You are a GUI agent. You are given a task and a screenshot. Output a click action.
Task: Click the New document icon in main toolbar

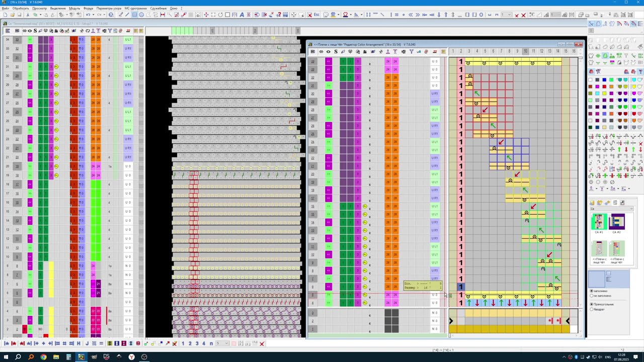(x=5, y=15)
